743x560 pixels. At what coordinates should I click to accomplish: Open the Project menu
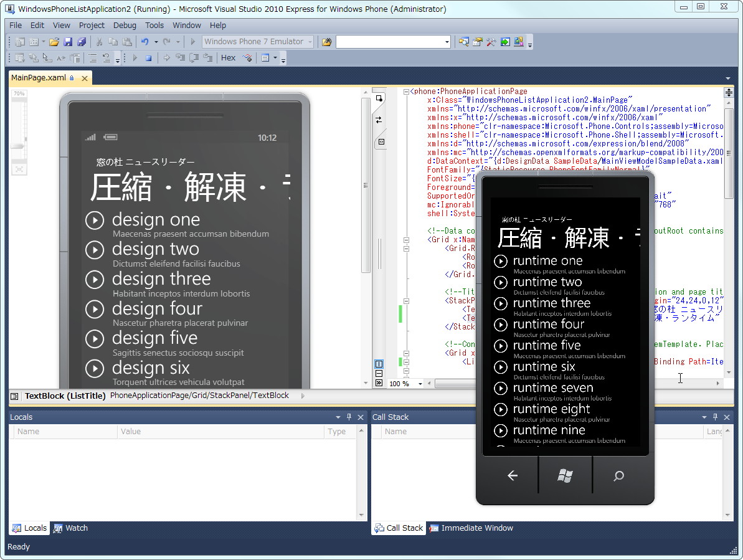92,25
